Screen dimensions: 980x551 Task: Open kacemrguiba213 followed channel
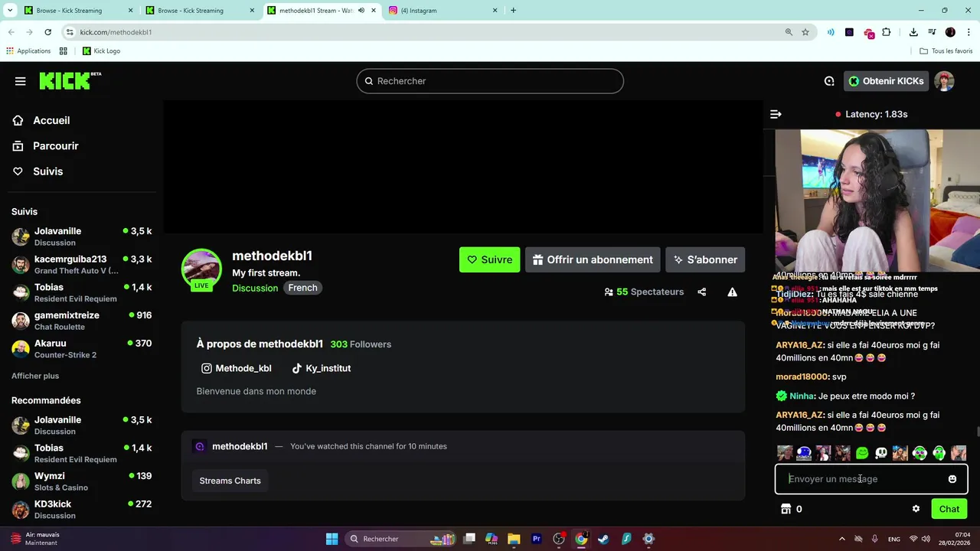[x=81, y=265]
